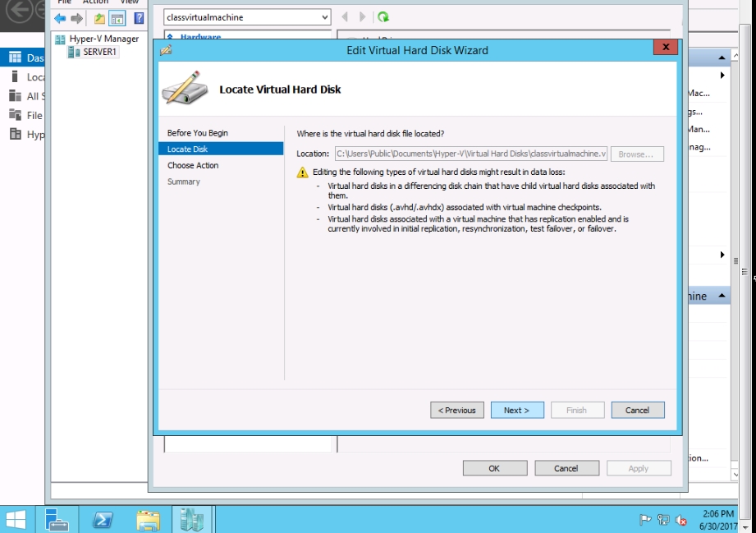The image size is (756, 533).
Task: Click the grayed Finish button
Action: (577, 410)
